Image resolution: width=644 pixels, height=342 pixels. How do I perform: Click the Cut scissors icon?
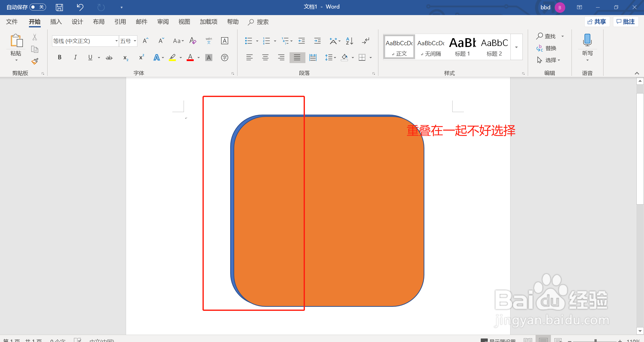pyautogui.click(x=35, y=37)
